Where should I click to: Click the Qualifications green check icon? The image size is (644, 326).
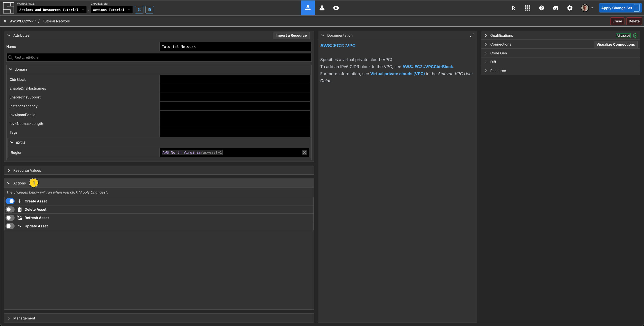point(635,36)
